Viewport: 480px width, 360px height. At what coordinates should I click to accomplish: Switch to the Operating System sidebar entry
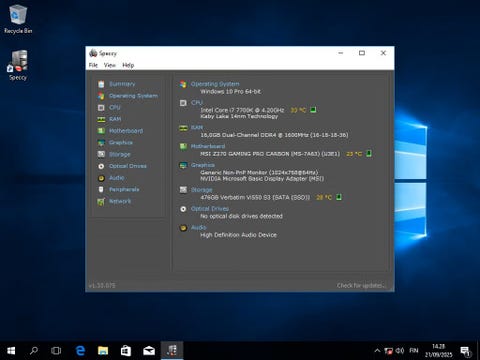133,96
